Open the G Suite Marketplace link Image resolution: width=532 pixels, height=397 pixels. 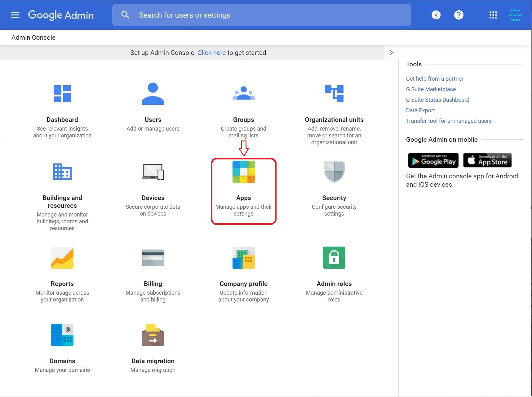click(x=431, y=89)
